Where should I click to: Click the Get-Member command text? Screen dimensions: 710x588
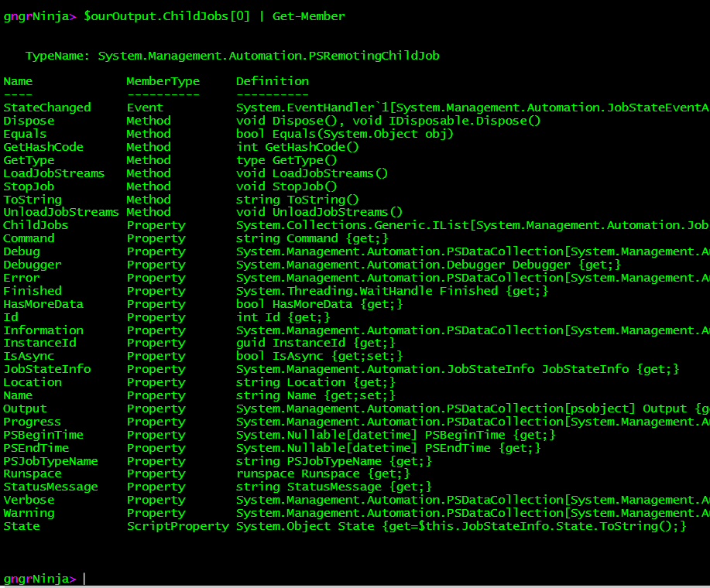[x=308, y=16]
